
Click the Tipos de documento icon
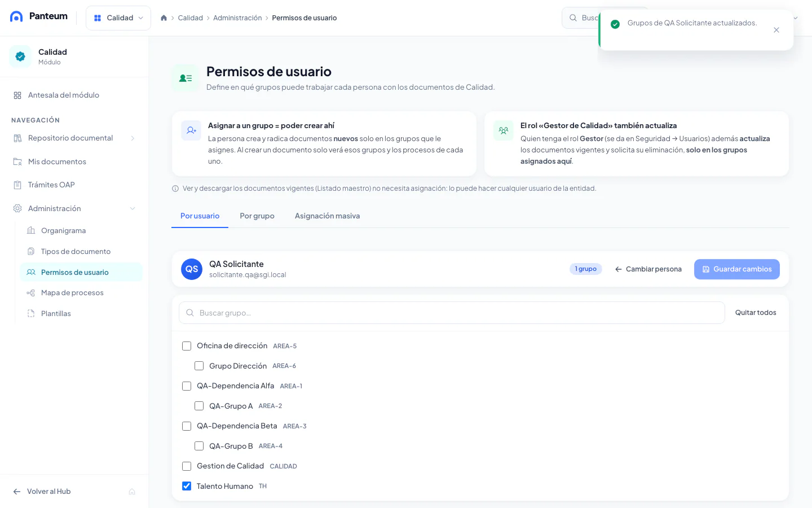pyautogui.click(x=31, y=252)
